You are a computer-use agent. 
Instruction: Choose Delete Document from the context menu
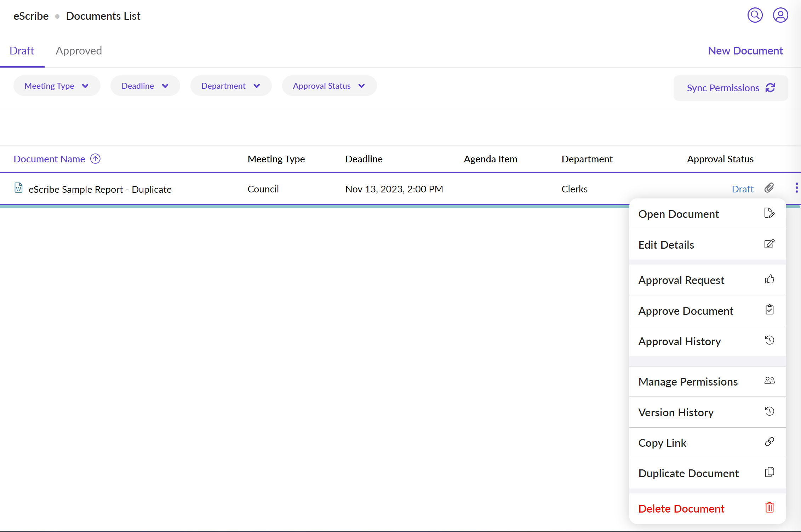point(681,508)
